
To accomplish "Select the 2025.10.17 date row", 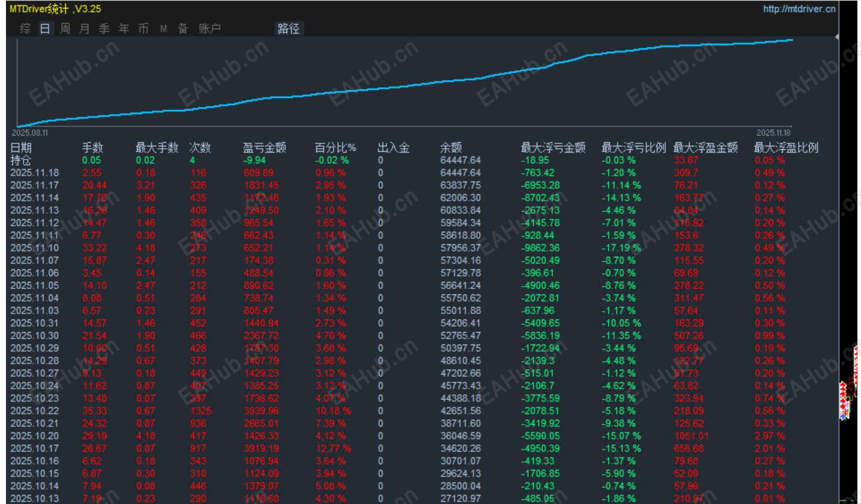I will pyautogui.click(x=35, y=448).
